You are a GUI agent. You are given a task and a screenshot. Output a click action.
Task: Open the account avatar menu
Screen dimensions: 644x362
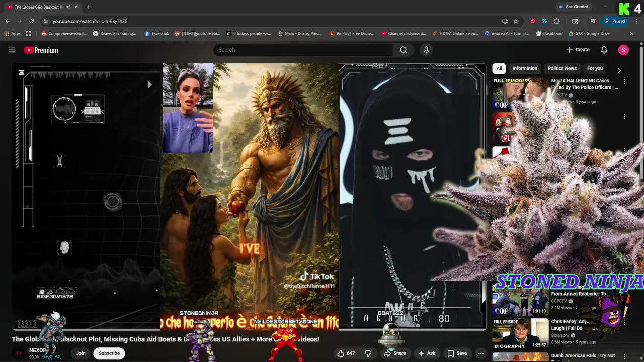[623, 50]
